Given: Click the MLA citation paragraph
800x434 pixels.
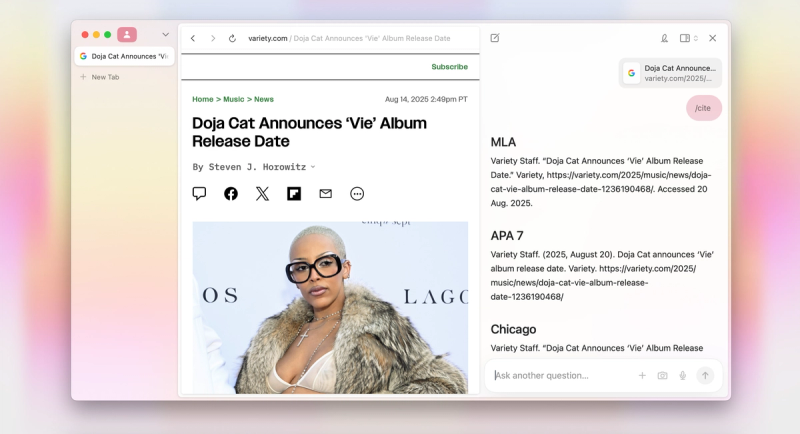Looking at the screenshot, I should coord(601,182).
